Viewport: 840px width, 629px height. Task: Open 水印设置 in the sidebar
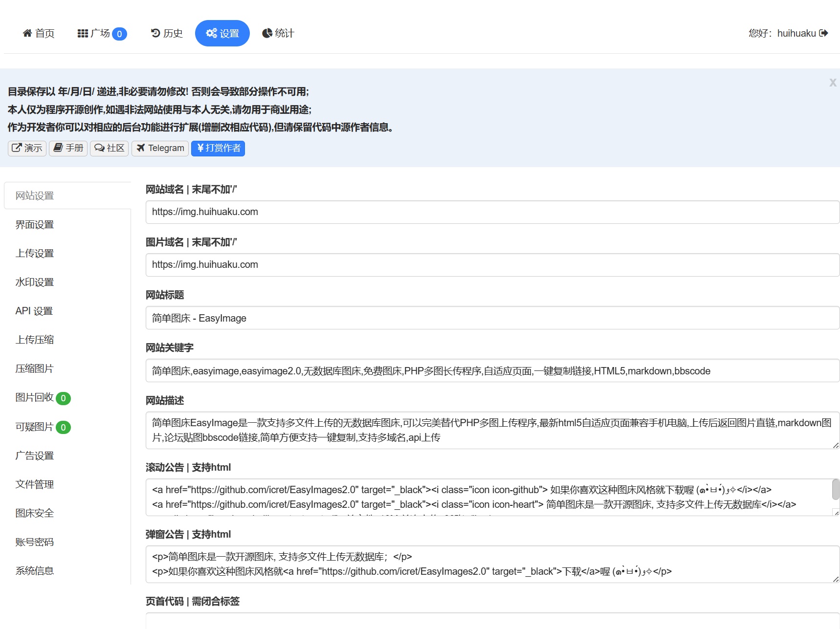[35, 282]
